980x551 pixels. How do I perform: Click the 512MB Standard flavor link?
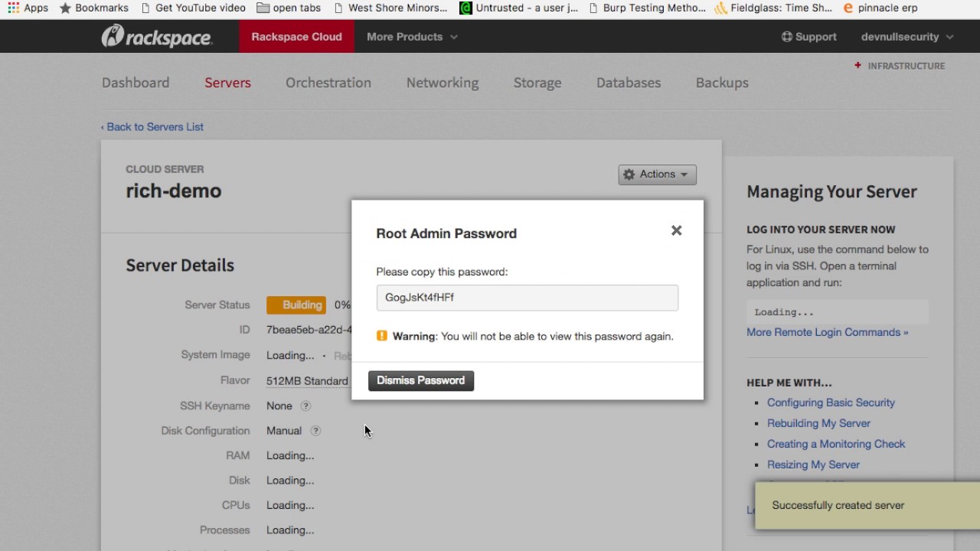307,381
